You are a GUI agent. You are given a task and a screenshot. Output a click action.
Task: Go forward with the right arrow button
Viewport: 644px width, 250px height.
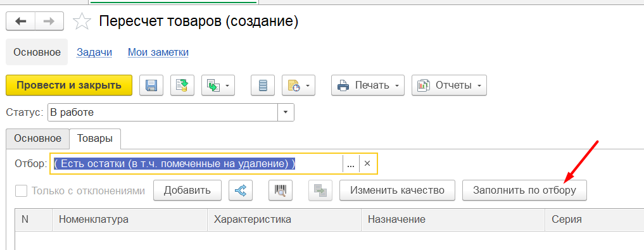point(49,22)
